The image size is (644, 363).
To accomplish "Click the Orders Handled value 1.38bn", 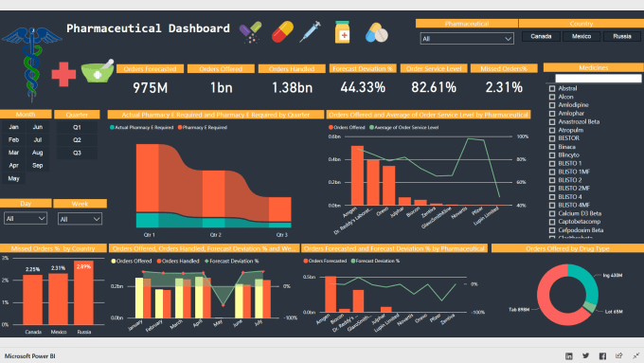I will point(292,87).
